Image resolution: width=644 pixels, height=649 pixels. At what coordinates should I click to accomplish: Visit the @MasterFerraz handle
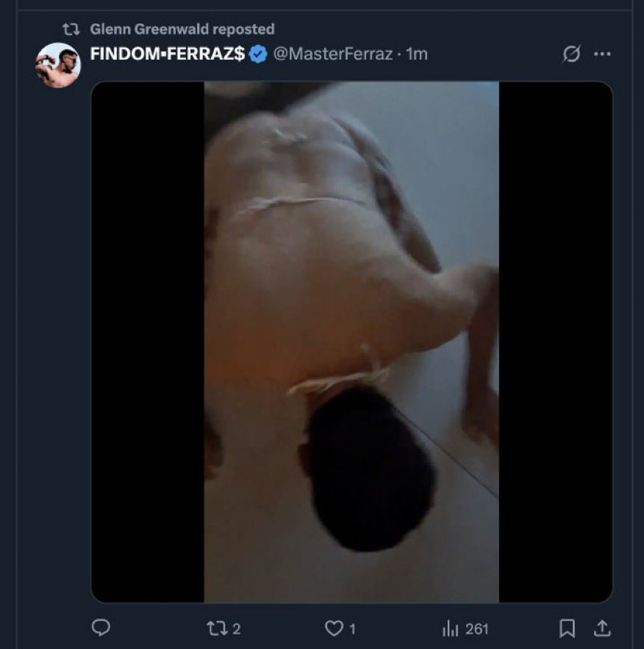click(333, 54)
